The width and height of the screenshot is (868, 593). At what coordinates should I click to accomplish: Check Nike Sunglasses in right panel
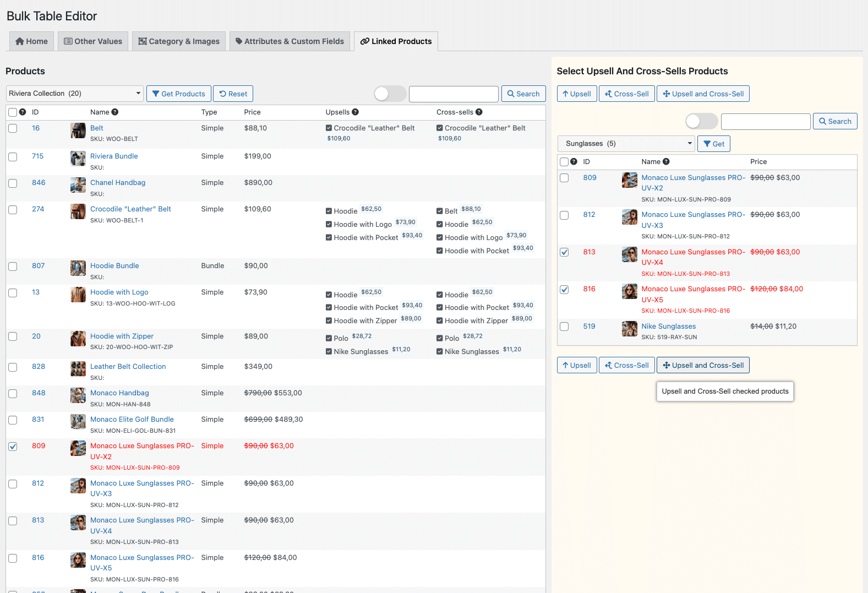[564, 327]
